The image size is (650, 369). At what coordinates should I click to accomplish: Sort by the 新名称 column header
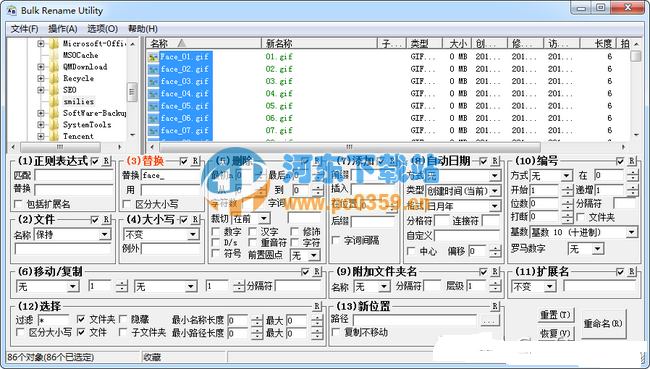point(319,43)
